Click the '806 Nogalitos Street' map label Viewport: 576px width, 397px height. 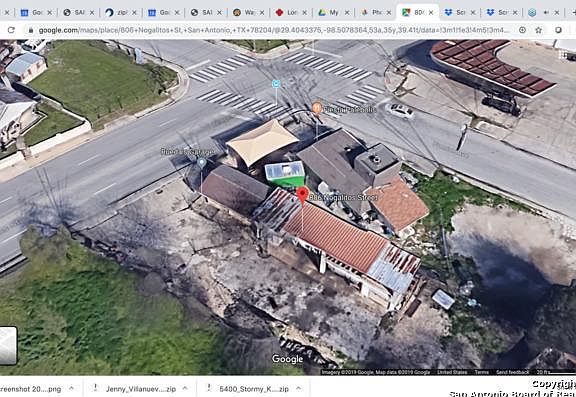[343, 198]
